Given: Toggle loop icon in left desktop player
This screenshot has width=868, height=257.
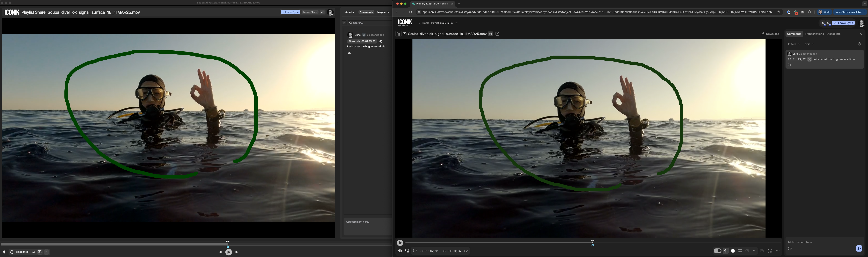Looking at the screenshot, I should coord(33,252).
